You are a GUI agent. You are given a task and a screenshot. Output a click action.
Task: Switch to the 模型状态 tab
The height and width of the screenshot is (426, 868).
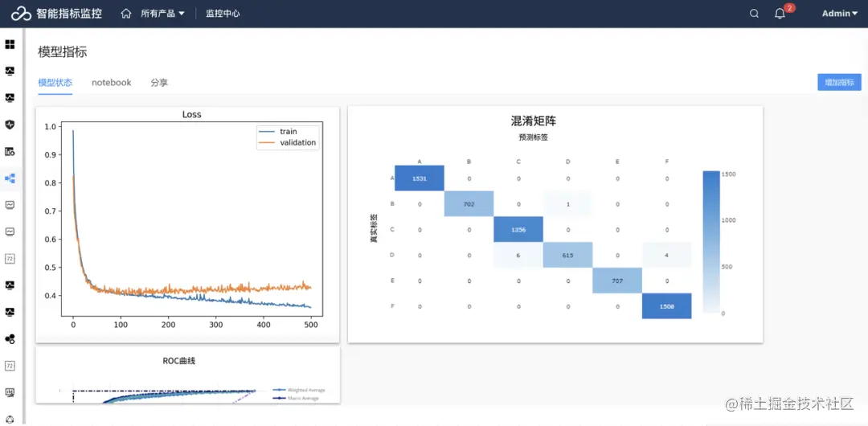55,83
